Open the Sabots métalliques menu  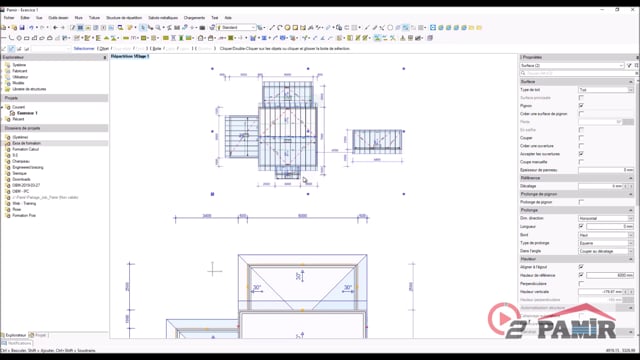coord(163,18)
